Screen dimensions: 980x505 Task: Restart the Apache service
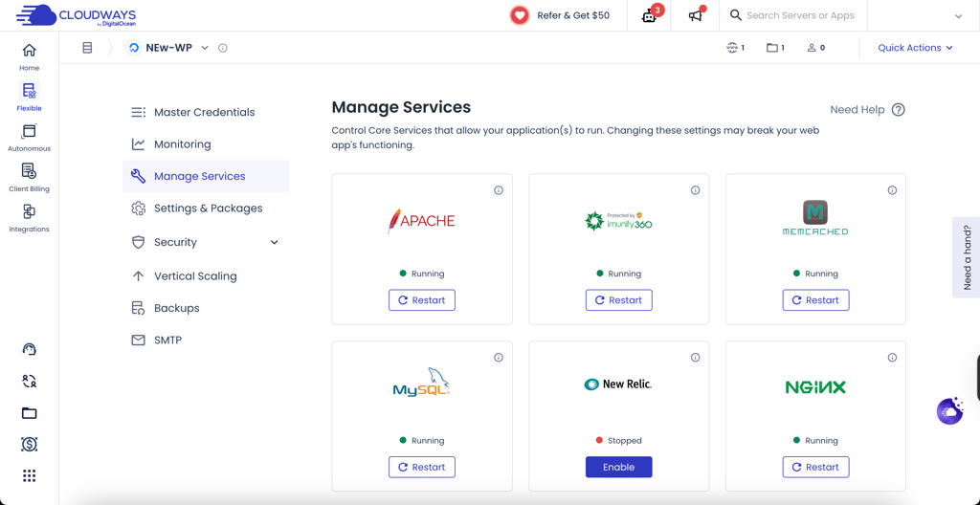pyautogui.click(x=422, y=300)
